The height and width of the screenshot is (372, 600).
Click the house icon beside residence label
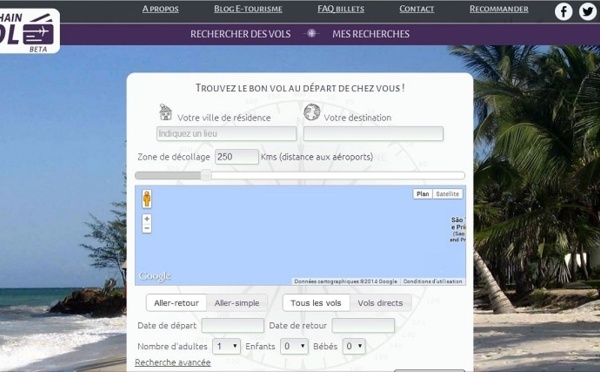166,112
